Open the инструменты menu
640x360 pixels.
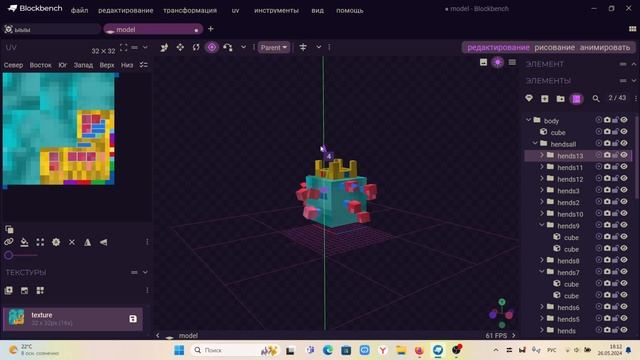coord(276,10)
